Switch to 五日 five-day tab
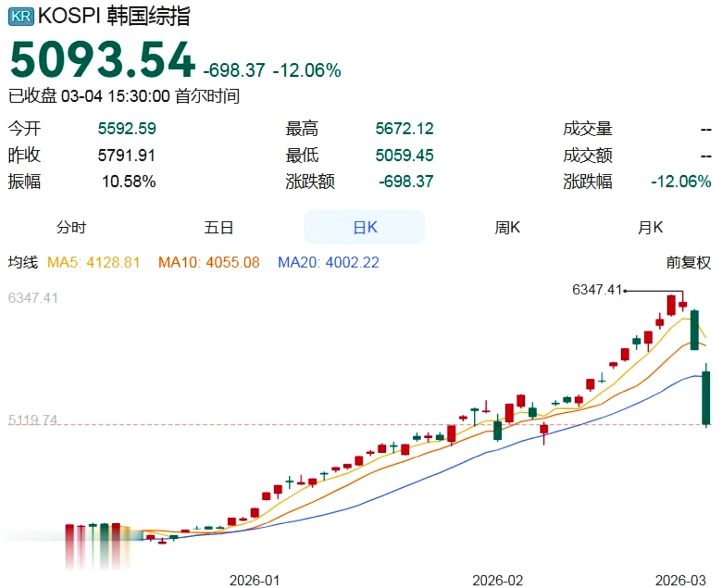Screen dimensions: 722x588 point(218,227)
